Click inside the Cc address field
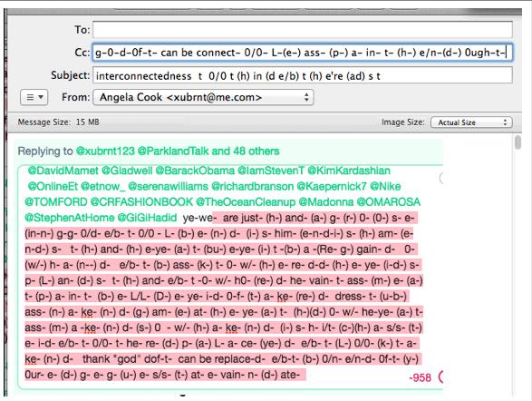Viewport: 532px width, 401px height. pos(303,53)
